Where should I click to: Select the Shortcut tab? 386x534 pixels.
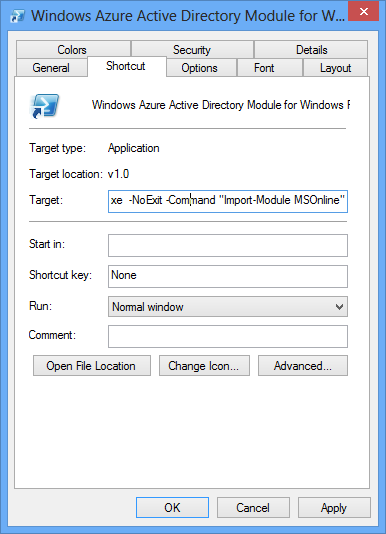(126, 66)
